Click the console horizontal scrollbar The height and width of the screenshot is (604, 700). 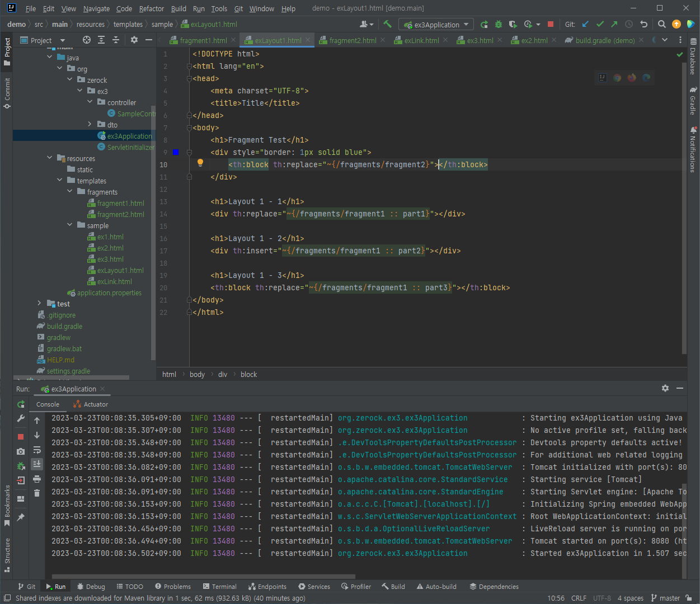tap(204, 576)
